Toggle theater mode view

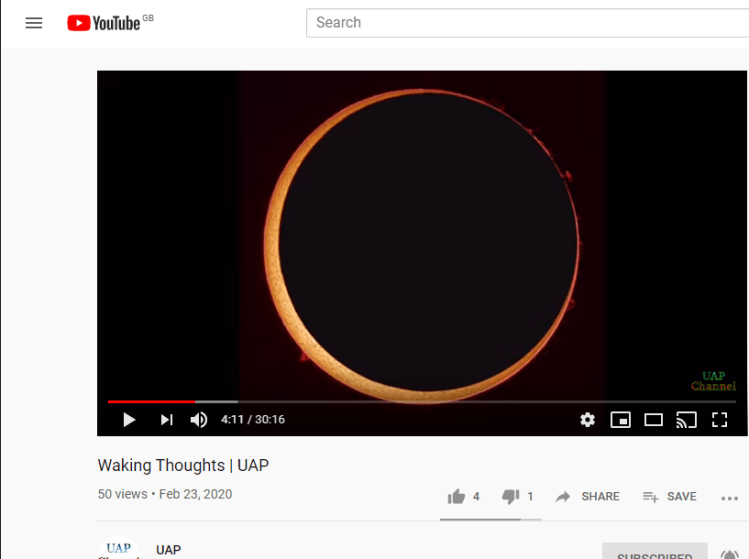point(653,419)
